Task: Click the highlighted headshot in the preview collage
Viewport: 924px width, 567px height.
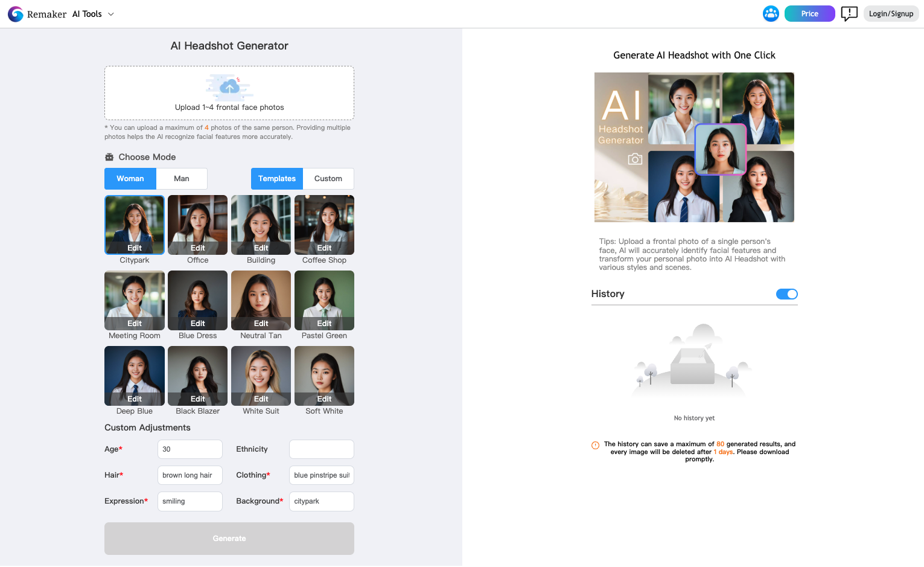Action: coord(721,149)
